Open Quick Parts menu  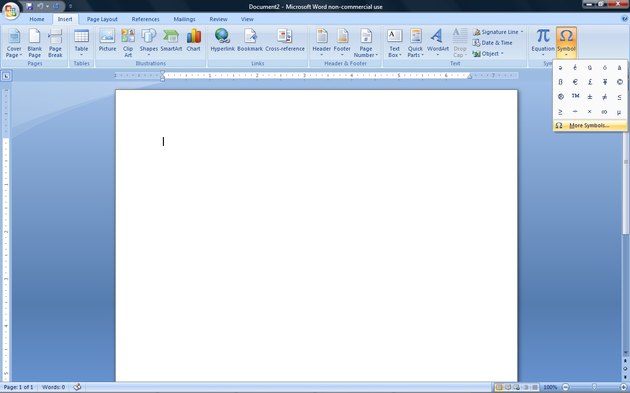(415, 43)
